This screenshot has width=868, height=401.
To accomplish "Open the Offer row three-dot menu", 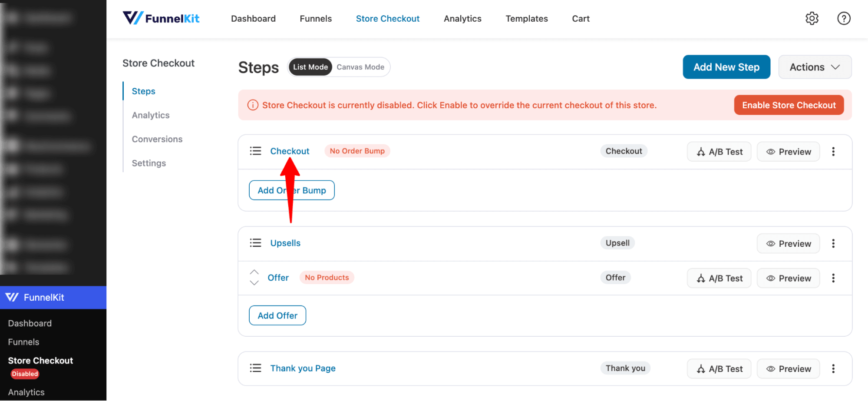I will (x=833, y=278).
